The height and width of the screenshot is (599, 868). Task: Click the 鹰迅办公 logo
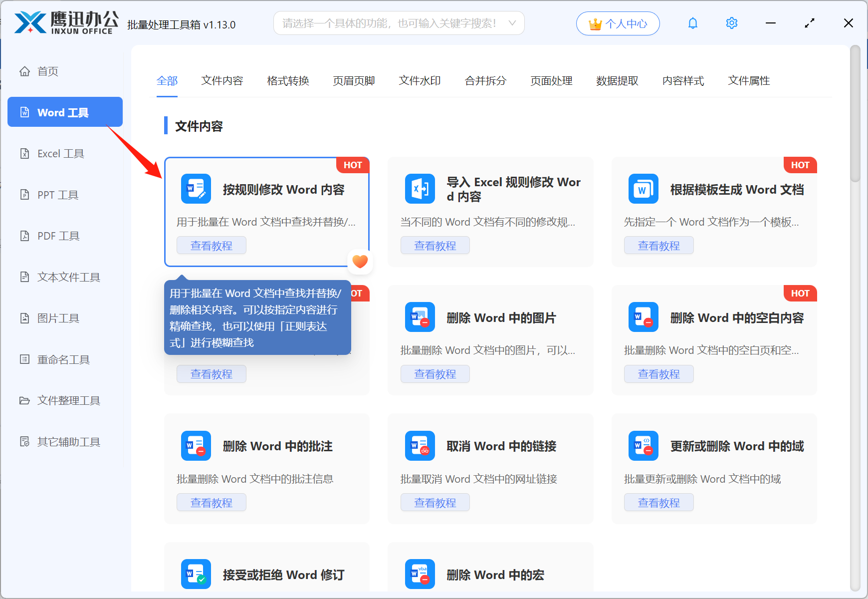(x=65, y=22)
